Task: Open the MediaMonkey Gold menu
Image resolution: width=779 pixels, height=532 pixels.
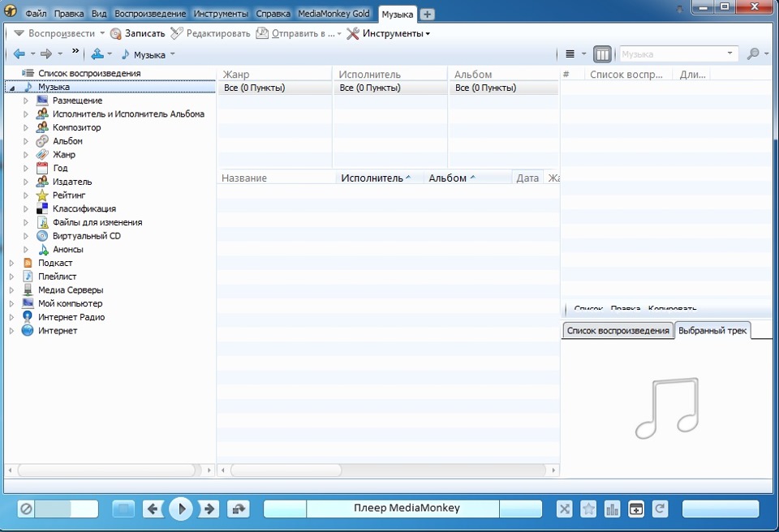Action: (x=334, y=14)
